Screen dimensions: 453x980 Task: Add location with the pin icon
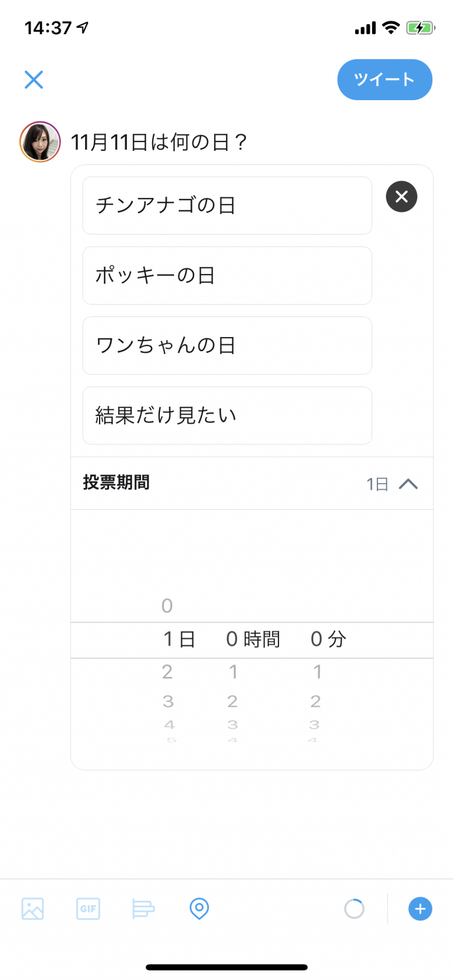[x=199, y=909]
